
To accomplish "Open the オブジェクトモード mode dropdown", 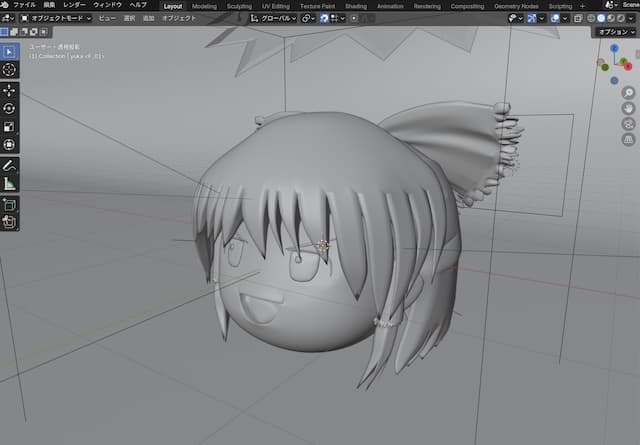I will 55,18.
